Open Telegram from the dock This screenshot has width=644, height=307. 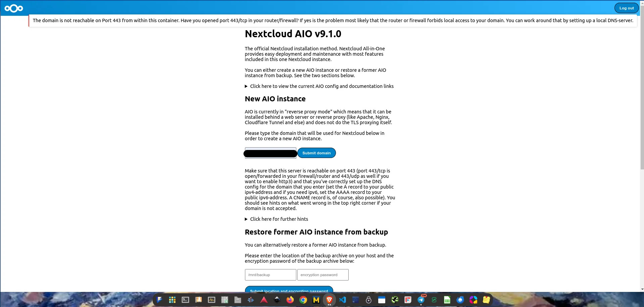(421, 300)
